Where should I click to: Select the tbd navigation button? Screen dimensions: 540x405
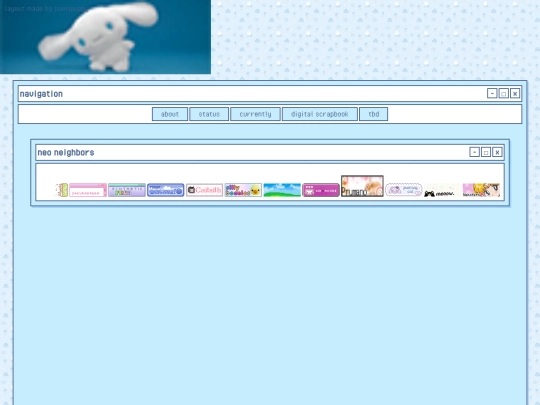(374, 114)
